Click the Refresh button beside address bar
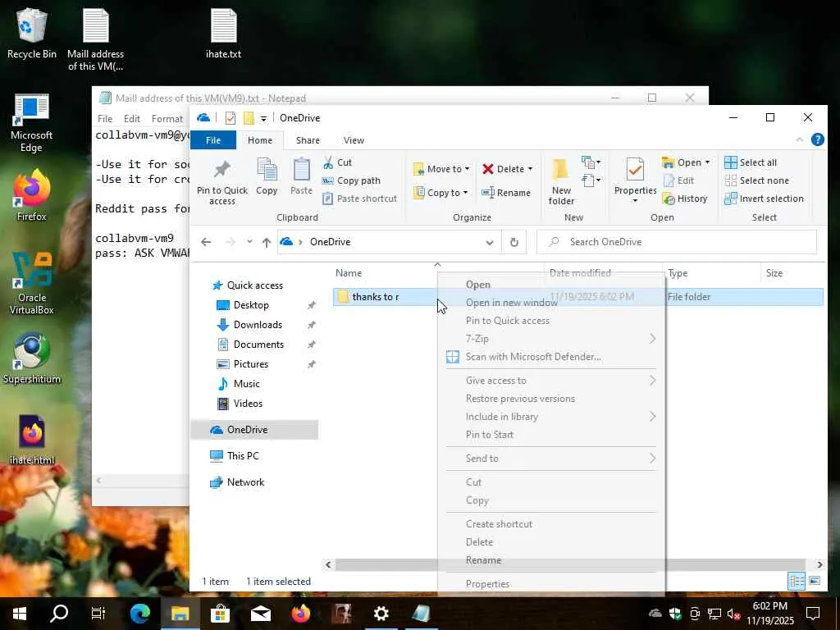Screen dimensions: 840x630 click(x=514, y=242)
